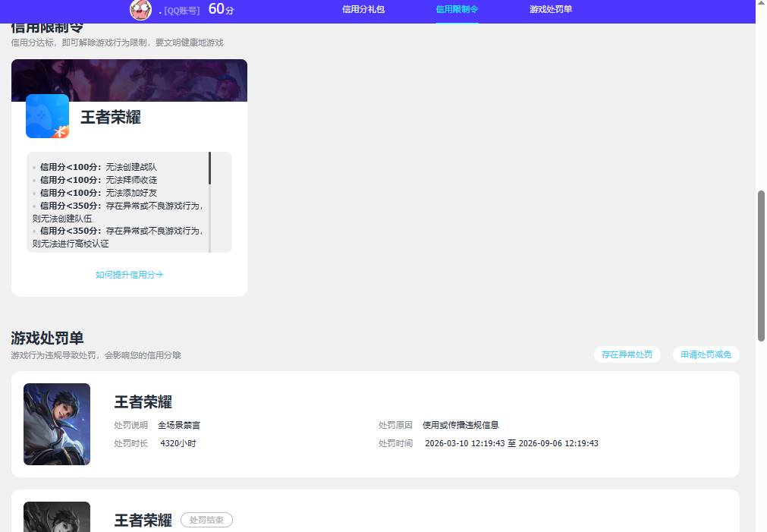The image size is (767, 532).
Task: Click the 存在异常处罚 button
Action: click(x=627, y=354)
